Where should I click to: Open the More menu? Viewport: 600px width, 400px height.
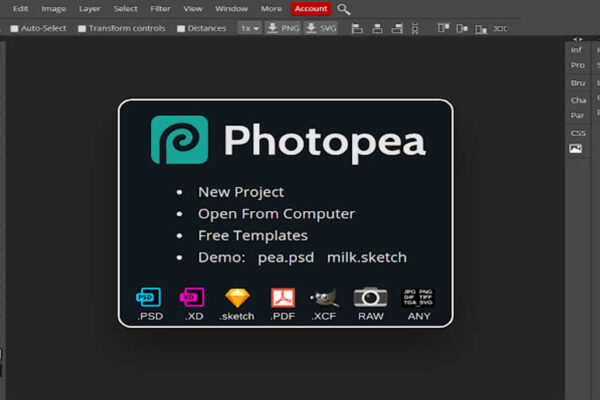point(271,8)
